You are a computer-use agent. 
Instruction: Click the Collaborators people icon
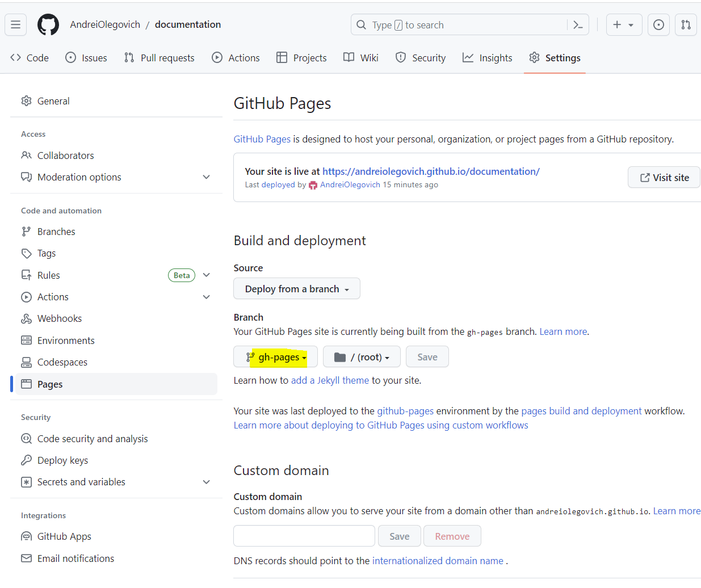tap(26, 156)
